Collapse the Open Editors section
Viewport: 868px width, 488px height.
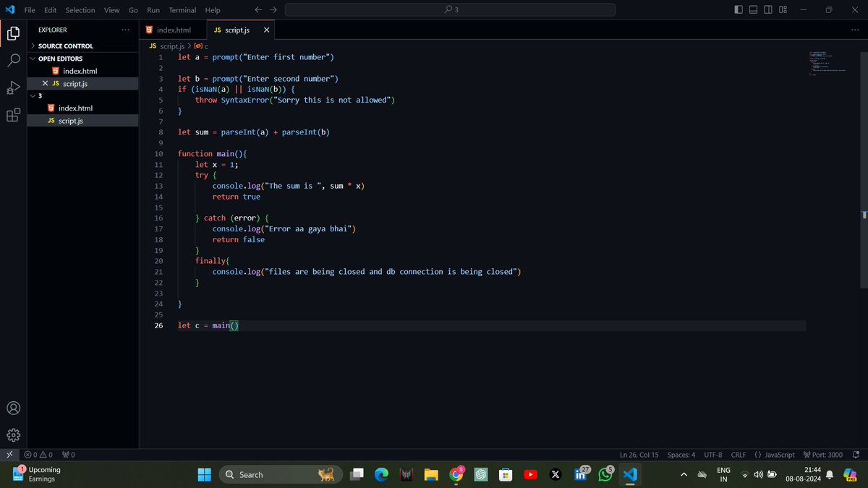point(83,59)
